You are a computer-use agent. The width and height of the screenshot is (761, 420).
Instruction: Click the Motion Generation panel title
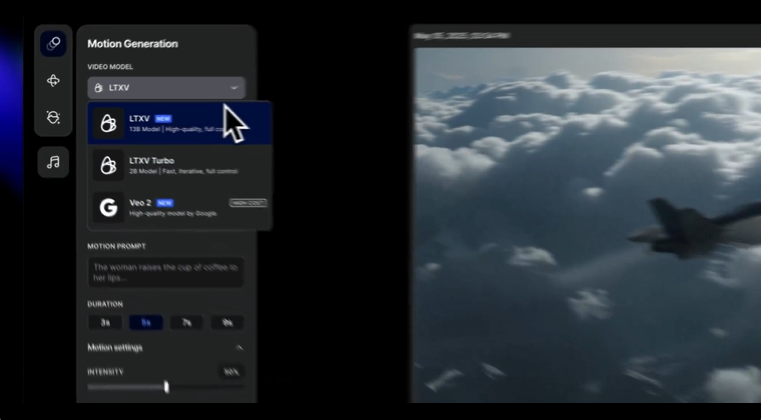point(132,44)
